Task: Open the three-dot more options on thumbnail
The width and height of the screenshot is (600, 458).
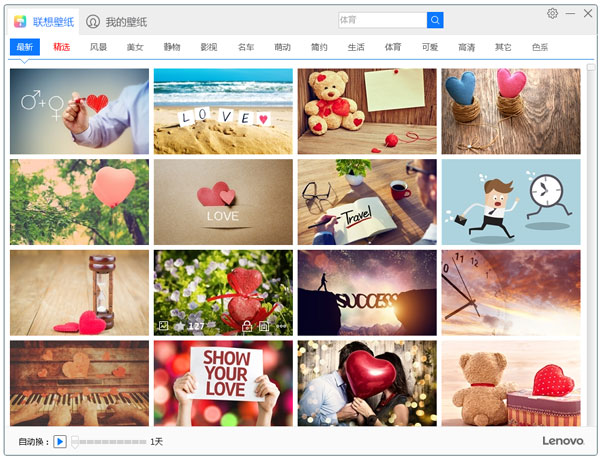Action: coord(281,326)
